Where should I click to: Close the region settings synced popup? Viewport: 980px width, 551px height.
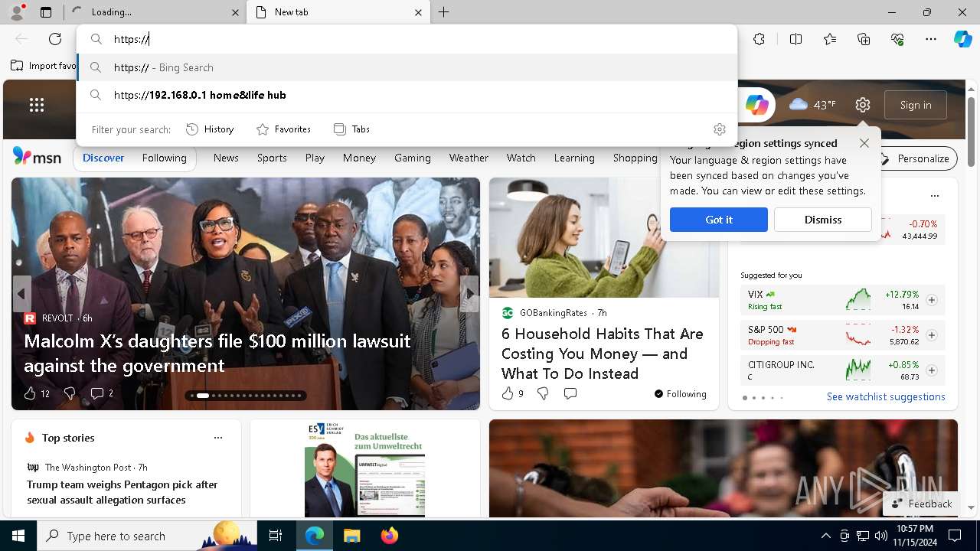point(864,143)
